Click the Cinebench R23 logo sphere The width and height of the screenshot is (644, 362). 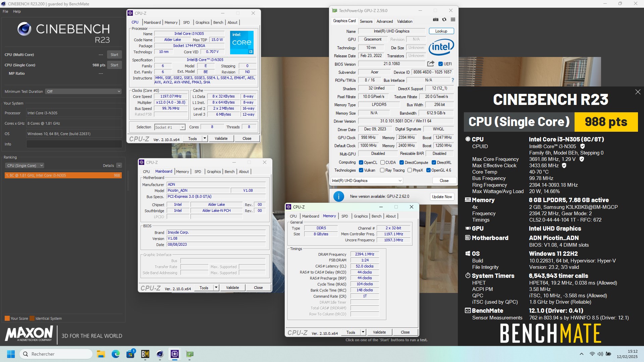pyautogui.click(x=24, y=29)
